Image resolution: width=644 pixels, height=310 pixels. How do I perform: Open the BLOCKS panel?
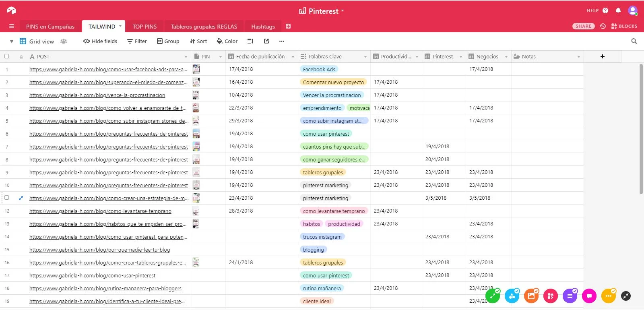pos(624,26)
